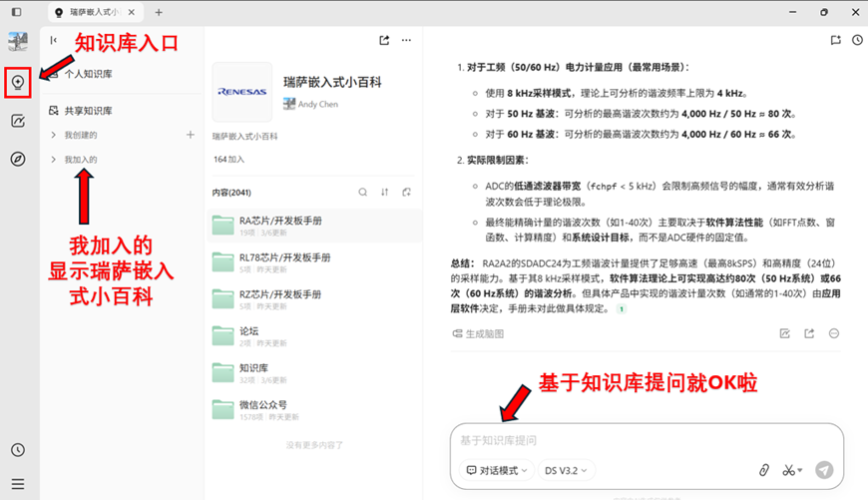
Task: Collapse the knowledge base list panel
Action: pyautogui.click(x=54, y=41)
